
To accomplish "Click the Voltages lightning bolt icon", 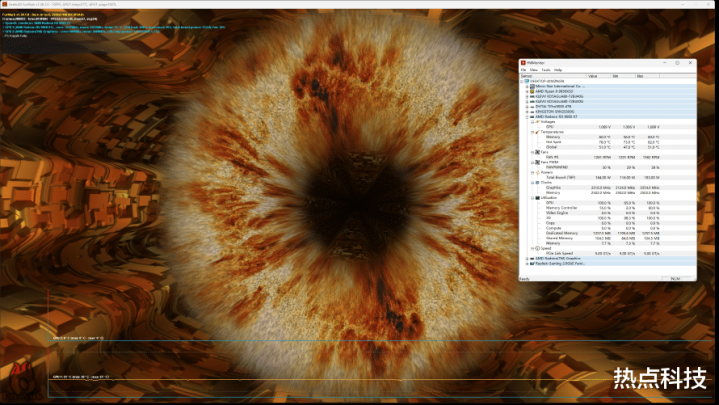I will pos(537,122).
